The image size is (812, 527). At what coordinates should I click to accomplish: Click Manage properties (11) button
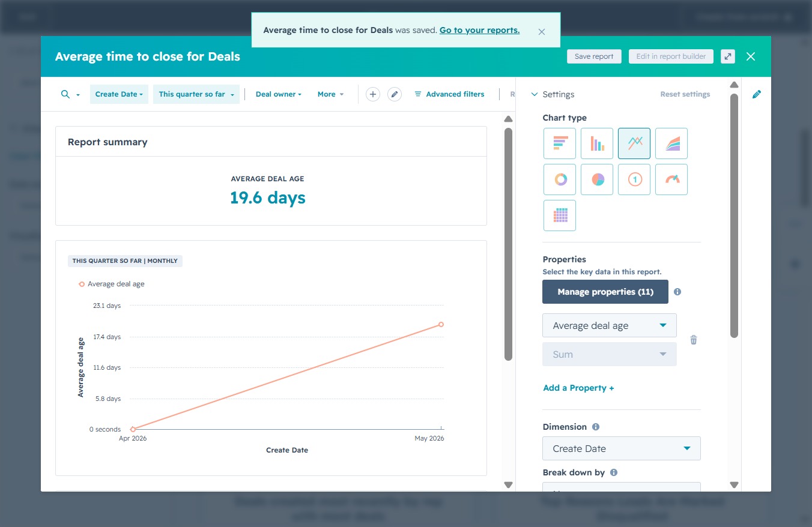coord(605,292)
